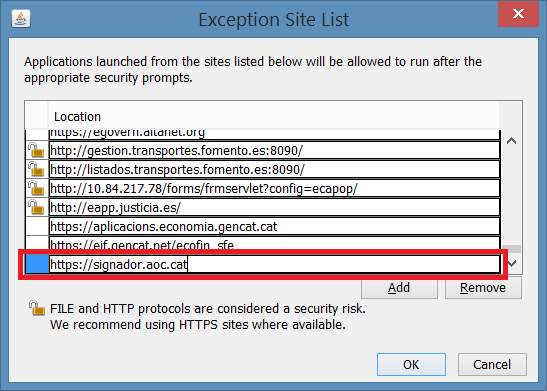Image resolution: width=547 pixels, height=391 pixels.
Task: Click the Java coffee cup icon in the title bar
Action: (21, 18)
